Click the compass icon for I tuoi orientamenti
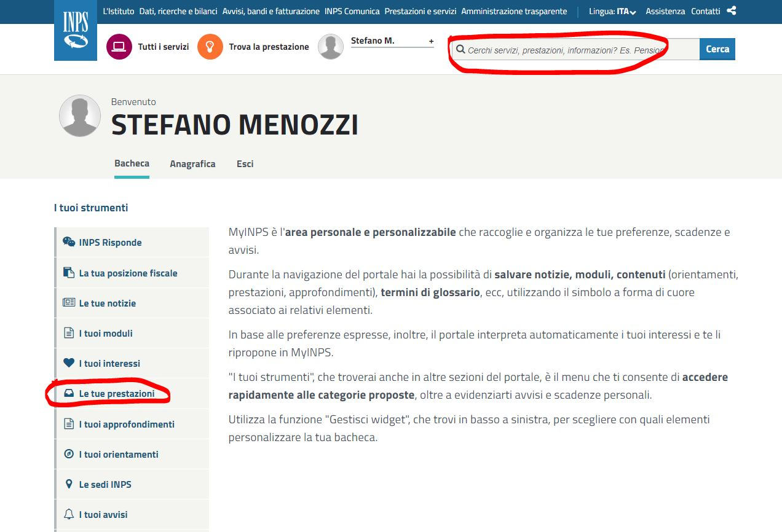 [69, 454]
